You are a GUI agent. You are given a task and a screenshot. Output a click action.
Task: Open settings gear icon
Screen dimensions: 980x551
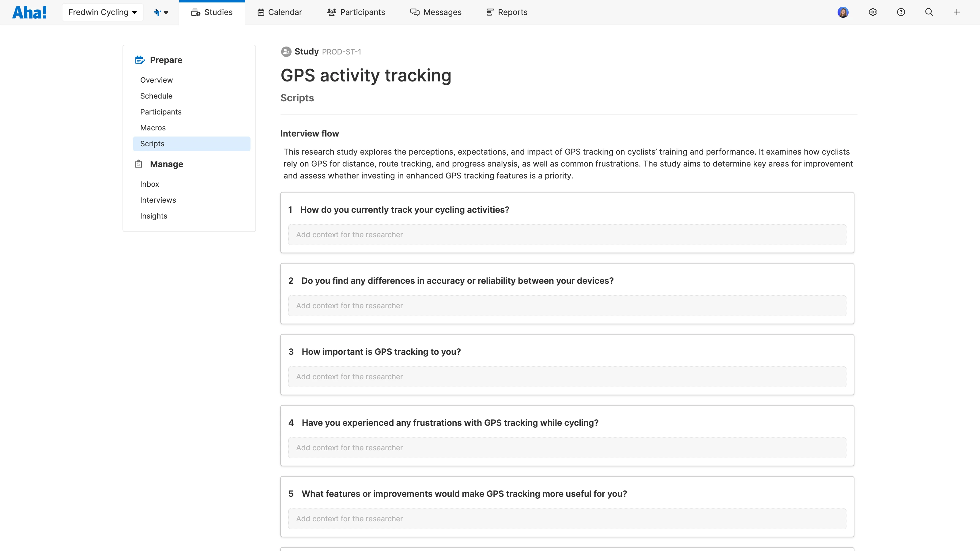[x=873, y=12]
